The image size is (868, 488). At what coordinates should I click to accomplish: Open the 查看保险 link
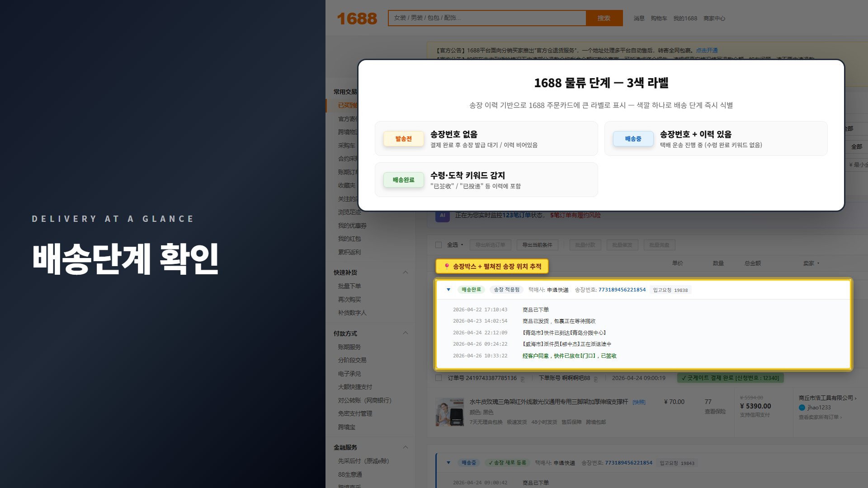(x=715, y=412)
